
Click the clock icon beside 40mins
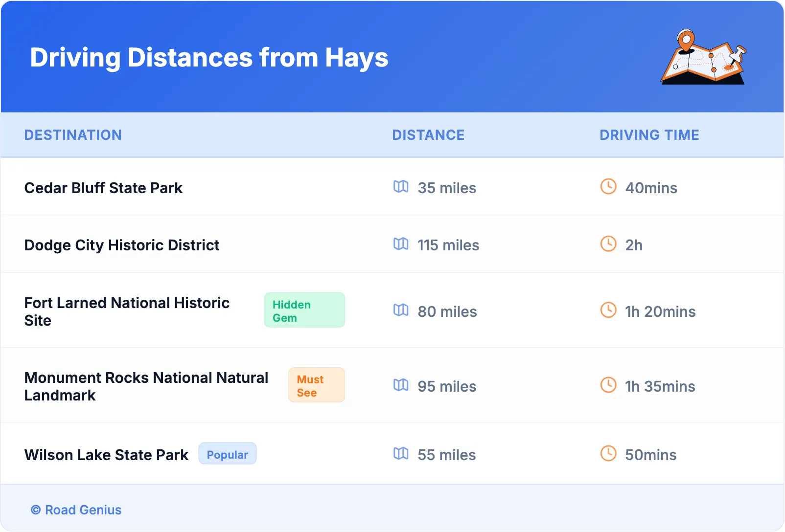pos(608,186)
